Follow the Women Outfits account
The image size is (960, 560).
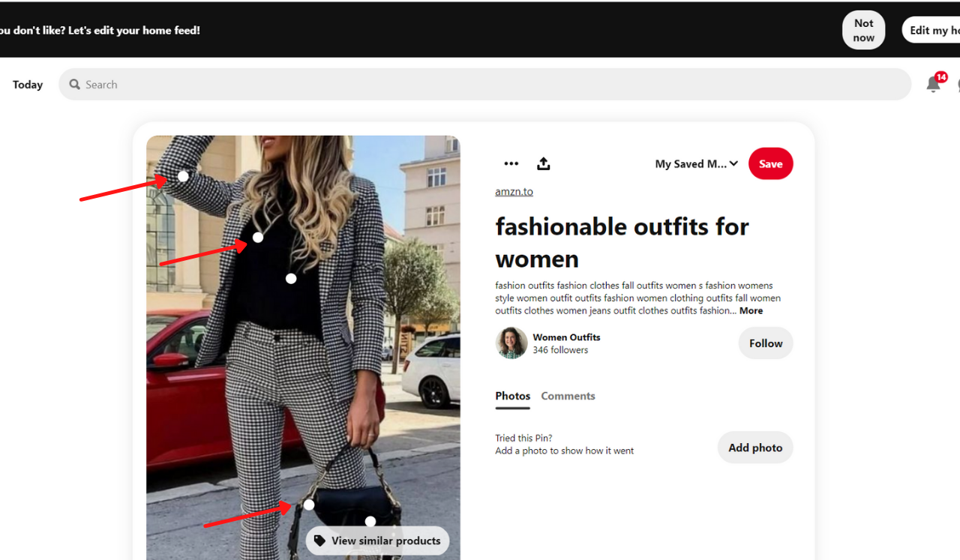pyautogui.click(x=765, y=343)
